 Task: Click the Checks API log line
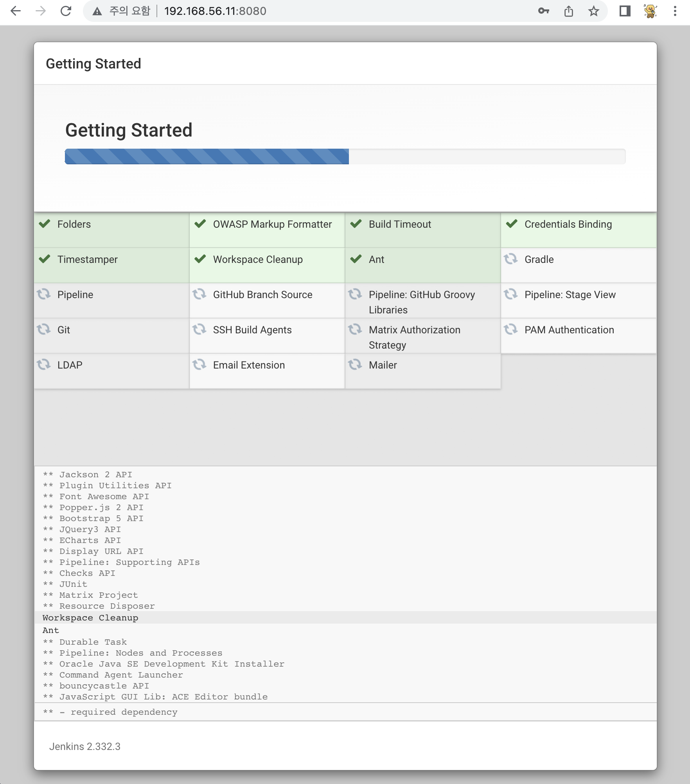79,573
